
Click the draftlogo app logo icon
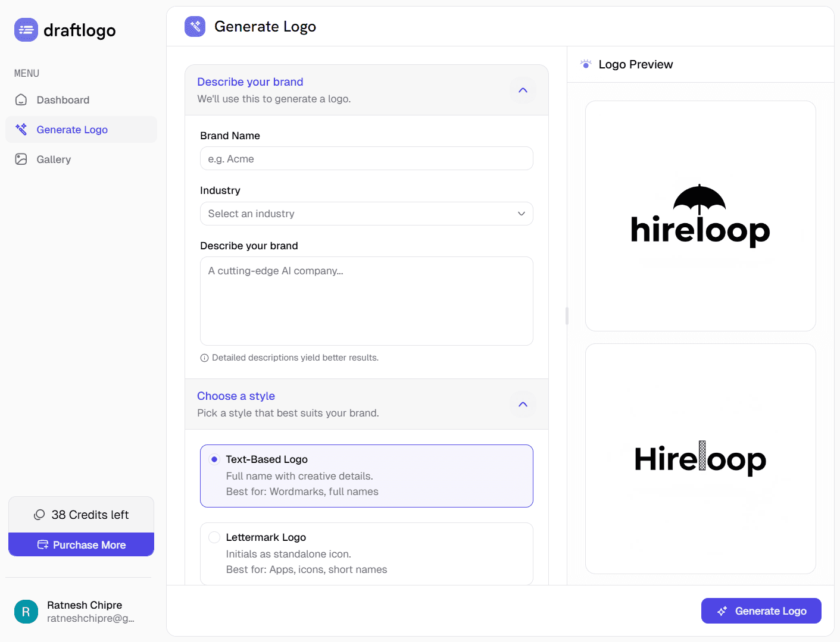[x=26, y=29]
